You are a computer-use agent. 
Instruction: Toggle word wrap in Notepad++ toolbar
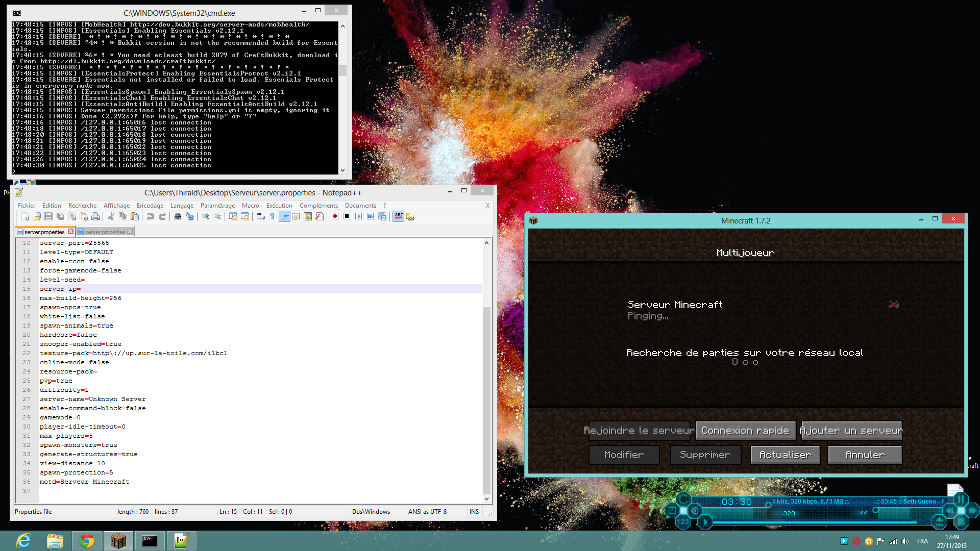coord(261,216)
